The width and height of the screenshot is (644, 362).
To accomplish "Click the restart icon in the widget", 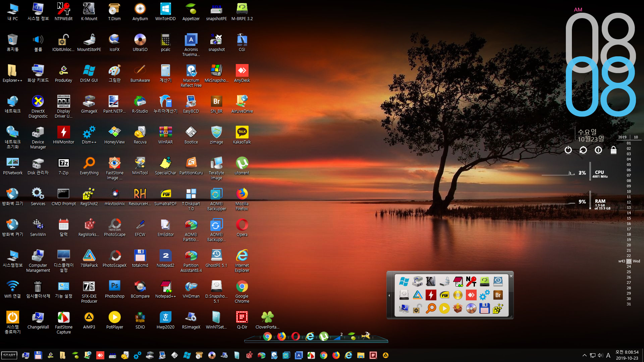I will coord(583,150).
